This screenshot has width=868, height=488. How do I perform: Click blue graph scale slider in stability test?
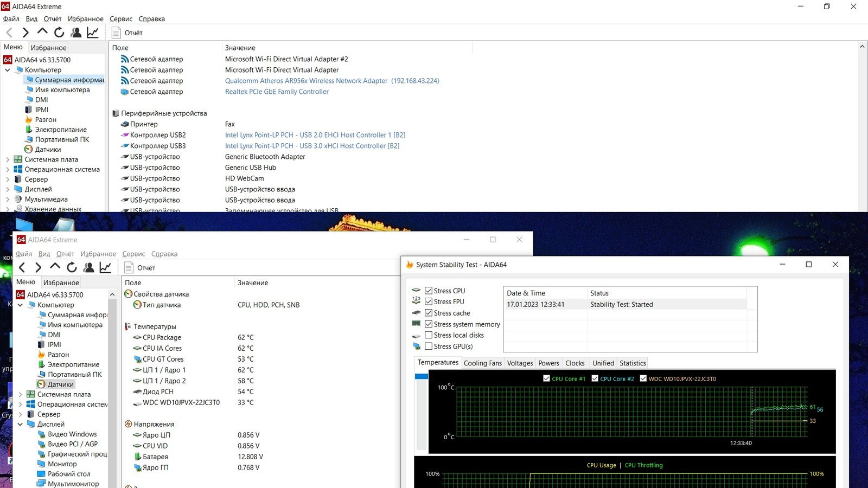click(x=422, y=376)
